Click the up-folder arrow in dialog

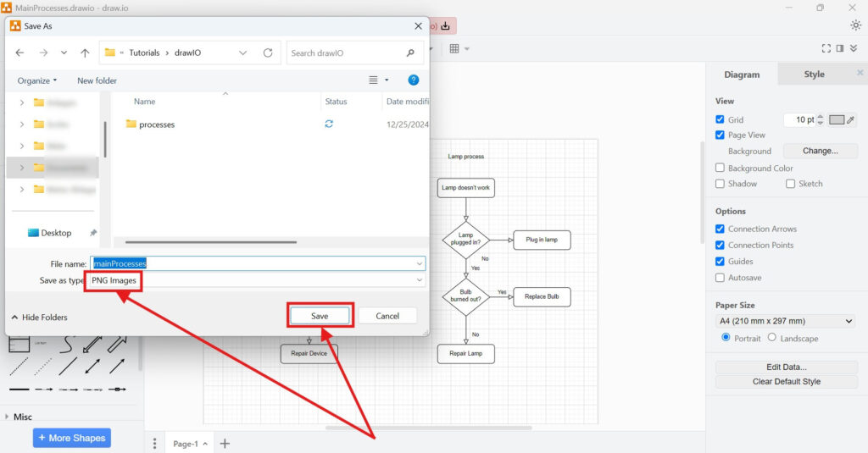[85, 52]
